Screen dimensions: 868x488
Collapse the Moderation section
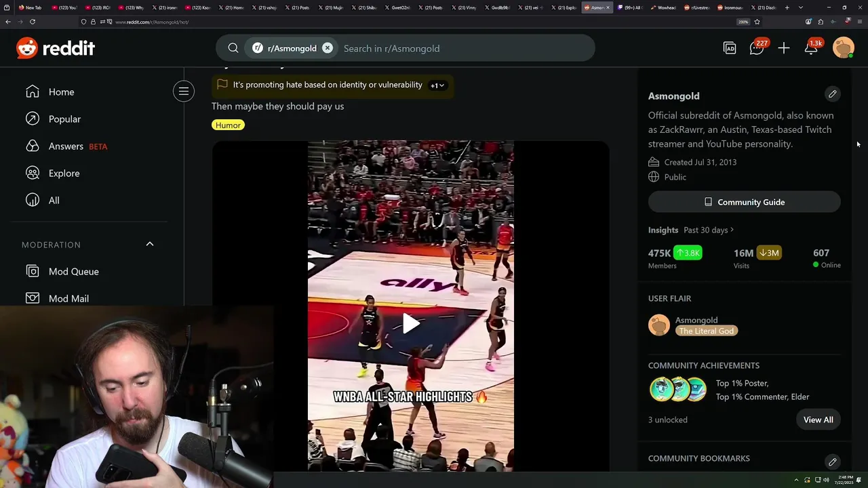click(x=150, y=244)
